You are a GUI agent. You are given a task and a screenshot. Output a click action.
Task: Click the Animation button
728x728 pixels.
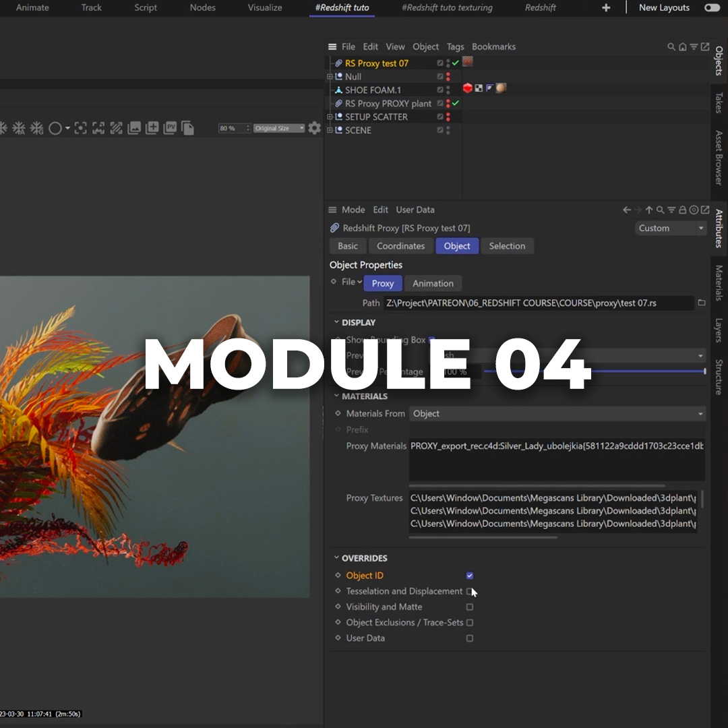433,284
